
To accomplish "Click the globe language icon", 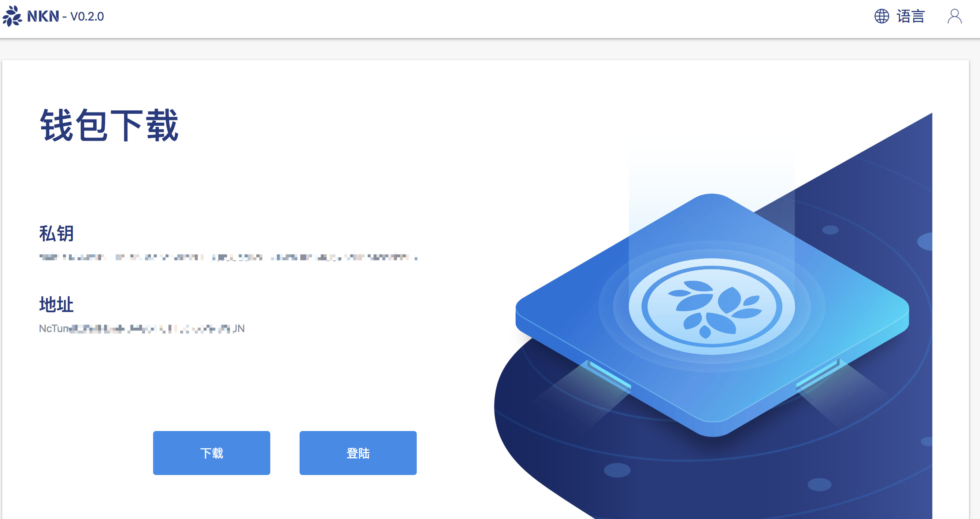I will 881,16.
